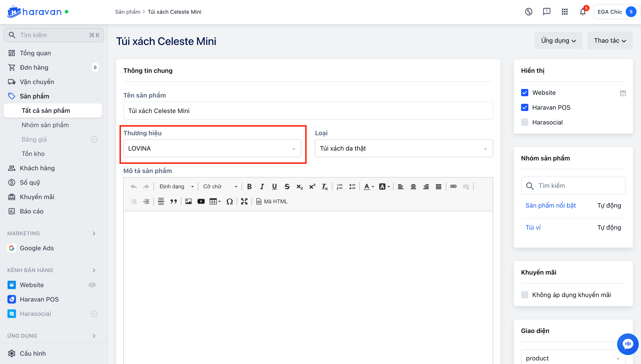Open the Thương hiệu dropdown
Viewport: 641px width, 364px height.
212,149
